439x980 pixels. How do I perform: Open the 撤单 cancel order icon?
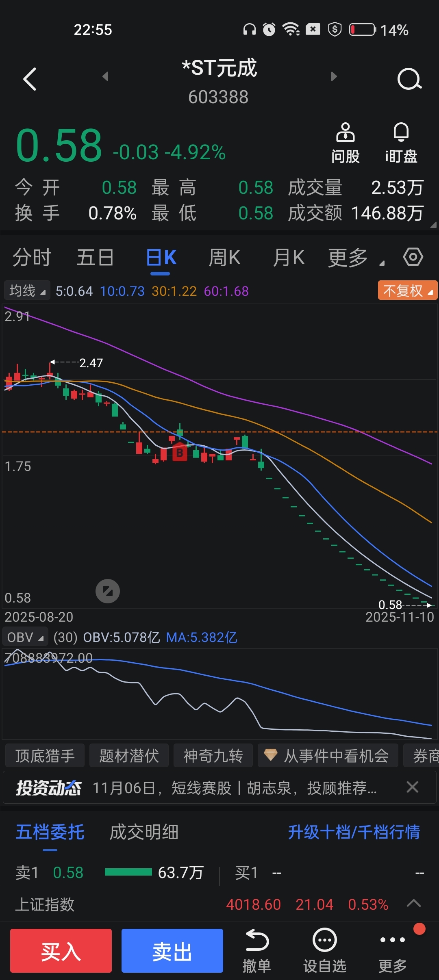[256, 951]
